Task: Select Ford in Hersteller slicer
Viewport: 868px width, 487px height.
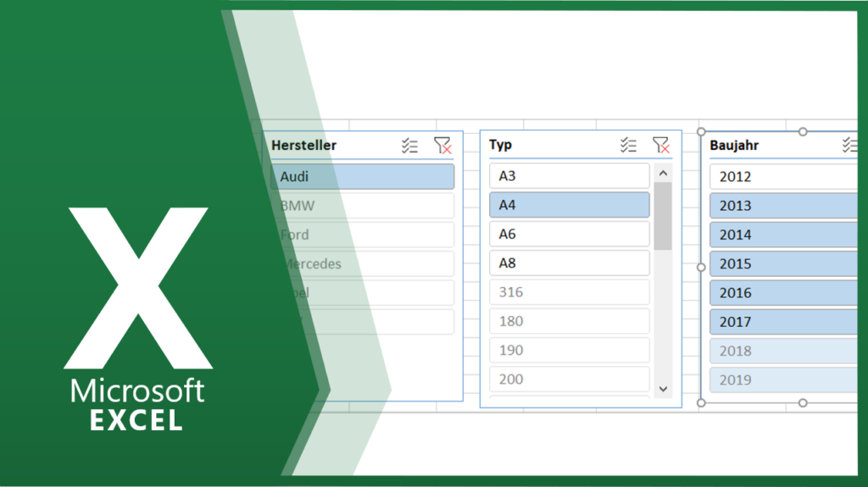Action: pyautogui.click(x=363, y=235)
